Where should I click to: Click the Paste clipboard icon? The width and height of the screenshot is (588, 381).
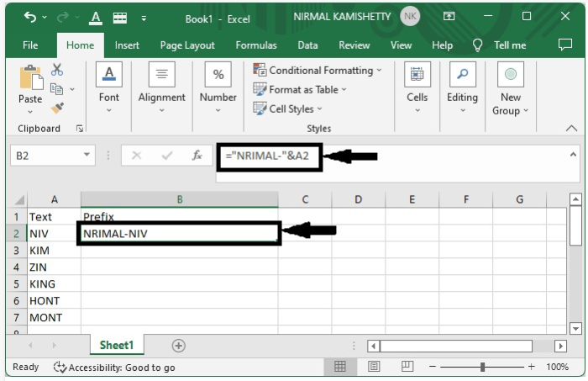pyautogui.click(x=30, y=80)
